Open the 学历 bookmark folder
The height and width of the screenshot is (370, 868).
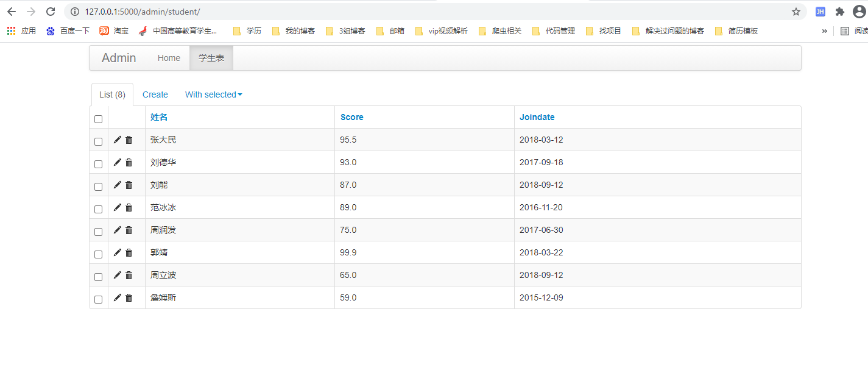point(247,30)
